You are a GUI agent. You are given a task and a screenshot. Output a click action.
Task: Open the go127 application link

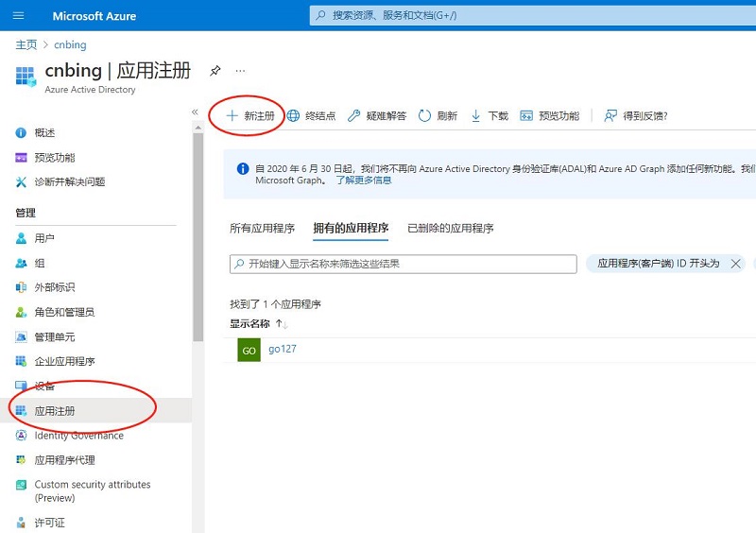283,349
